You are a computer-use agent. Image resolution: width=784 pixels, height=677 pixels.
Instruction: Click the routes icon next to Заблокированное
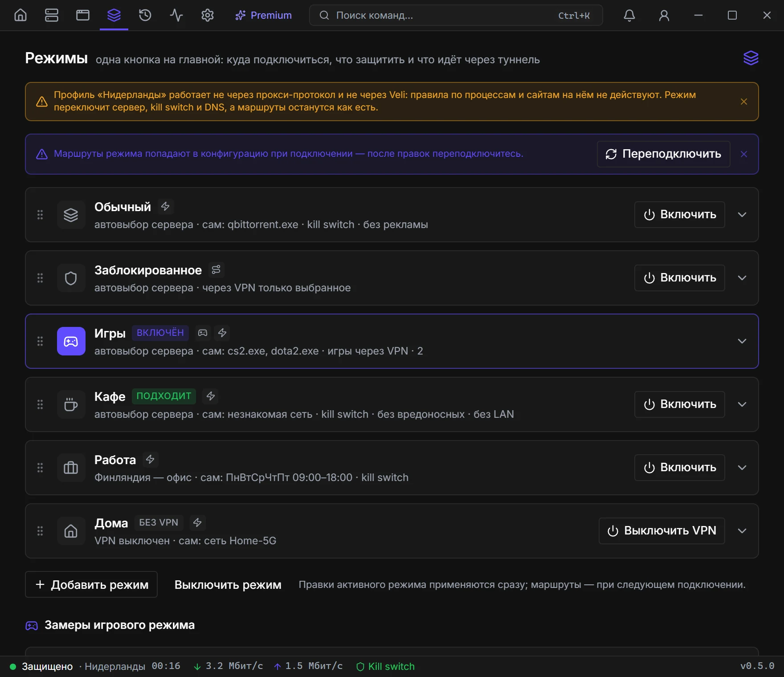click(x=216, y=270)
